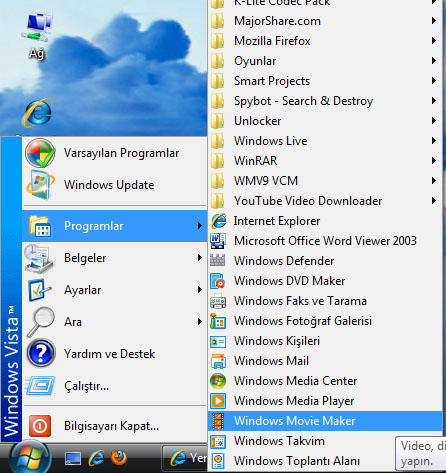Click the Mozilla Firefox folder icon
This screenshot has height=473, width=446.
(x=218, y=41)
